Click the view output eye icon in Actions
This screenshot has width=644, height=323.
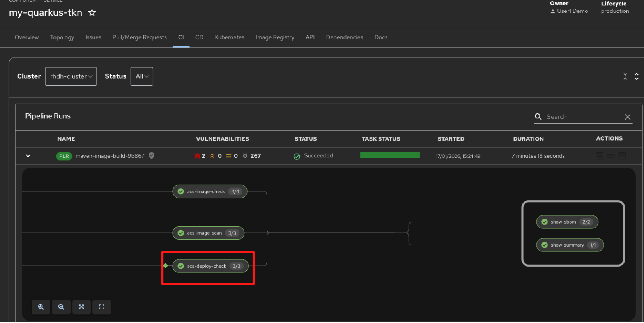pyautogui.click(x=599, y=156)
